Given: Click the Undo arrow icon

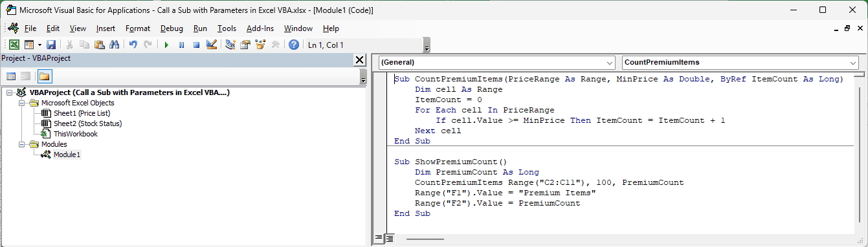Looking at the screenshot, I should [133, 45].
